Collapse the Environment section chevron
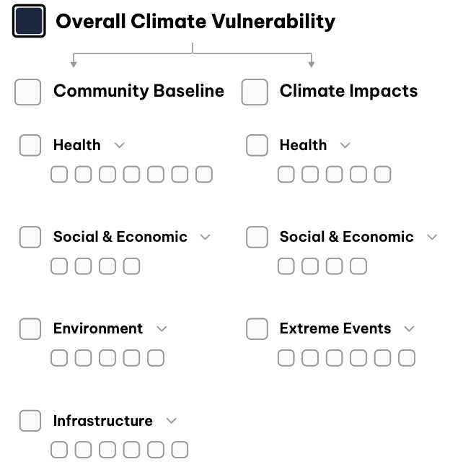 tap(162, 328)
